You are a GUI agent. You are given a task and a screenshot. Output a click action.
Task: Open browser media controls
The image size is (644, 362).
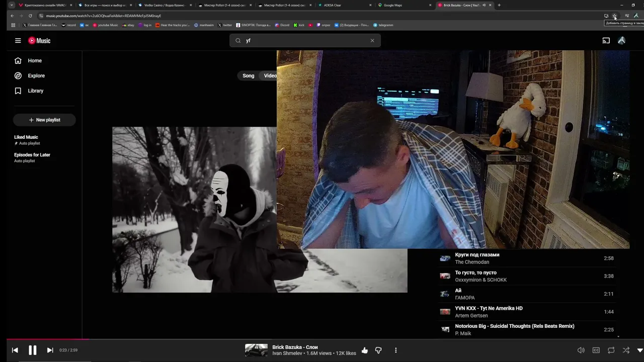point(627,16)
